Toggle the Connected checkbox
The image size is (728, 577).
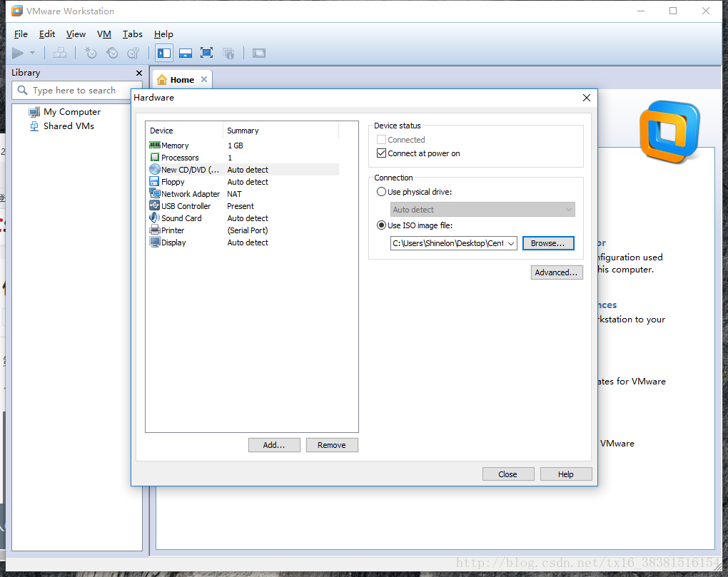pyautogui.click(x=381, y=140)
